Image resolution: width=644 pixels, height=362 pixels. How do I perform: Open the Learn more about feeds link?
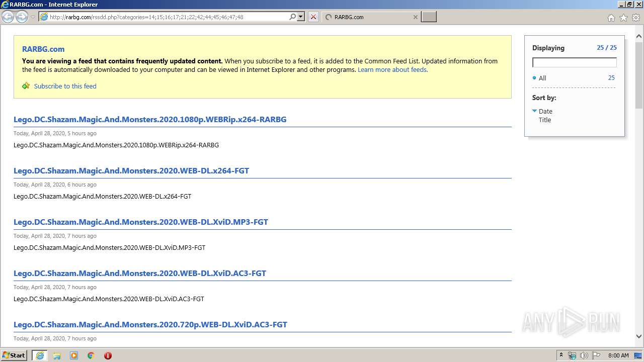tap(392, 70)
